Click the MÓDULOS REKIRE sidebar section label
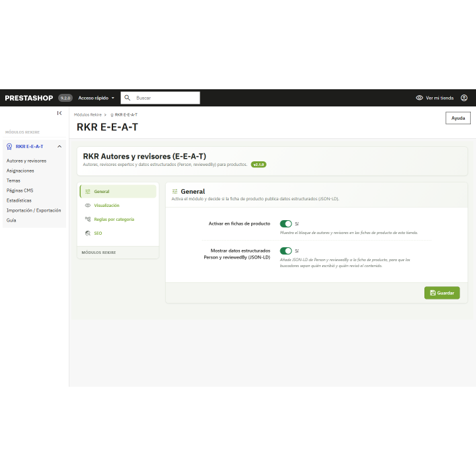Image resolution: width=476 pixels, height=476 pixels. point(22,132)
